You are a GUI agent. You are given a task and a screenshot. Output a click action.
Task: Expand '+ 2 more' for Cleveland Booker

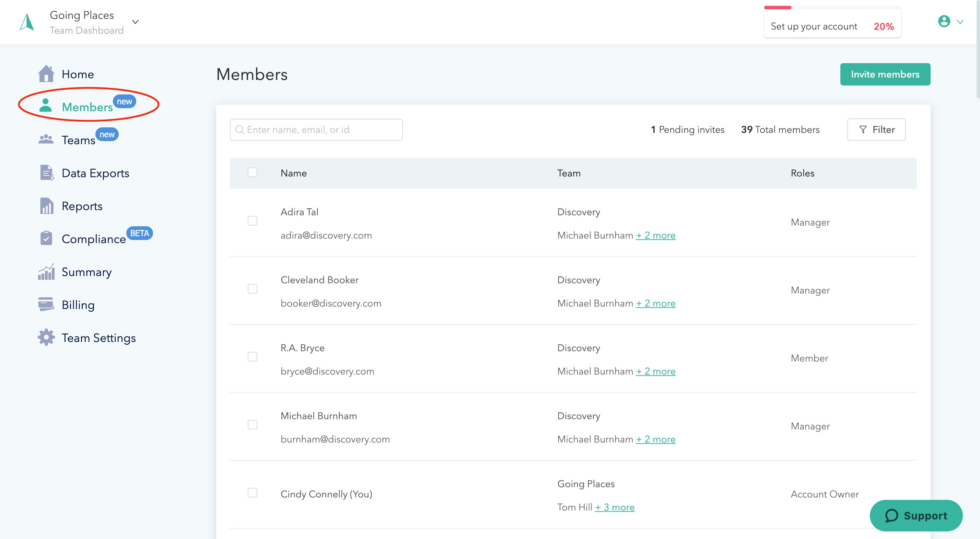coord(655,303)
